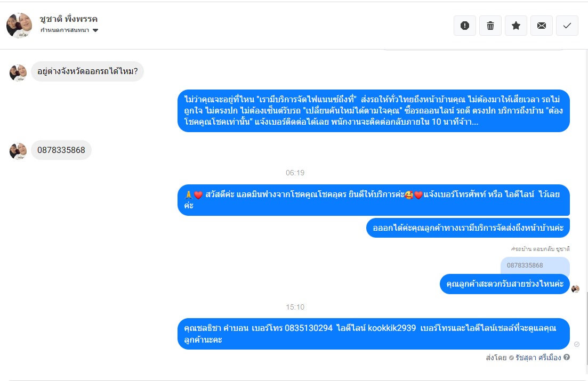
Task: Click the spam report exclamation icon
Action: click(465, 26)
